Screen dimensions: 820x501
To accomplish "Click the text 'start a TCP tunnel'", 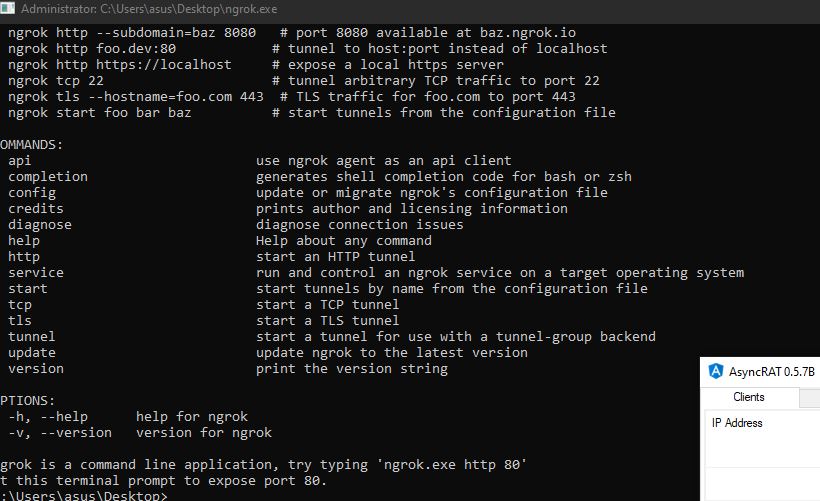I will click(328, 305).
